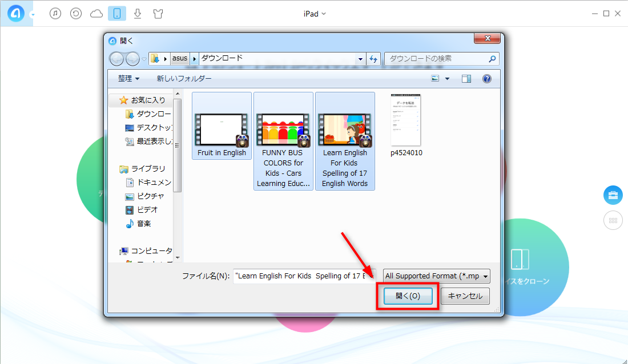
Task: Close the 開く dialog with red X
Action: (x=487, y=38)
